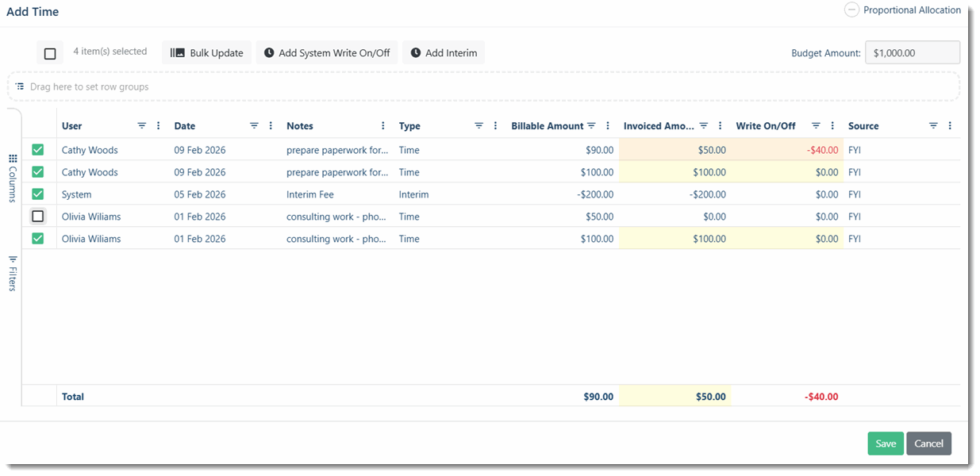Open filter icon for Invoiced Amount column
Screen dimensions: 980x476
[704, 126]
